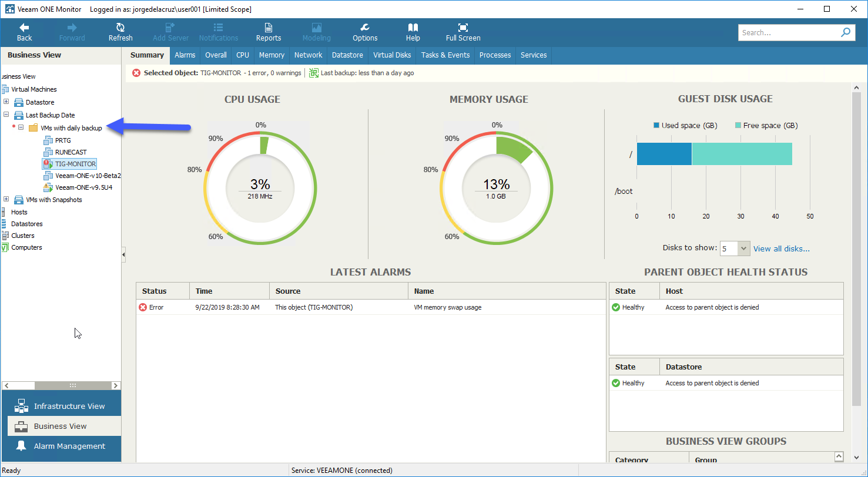Switch to Full Screen mode
This screenshot has height=477, width=868.
(463, 28)
